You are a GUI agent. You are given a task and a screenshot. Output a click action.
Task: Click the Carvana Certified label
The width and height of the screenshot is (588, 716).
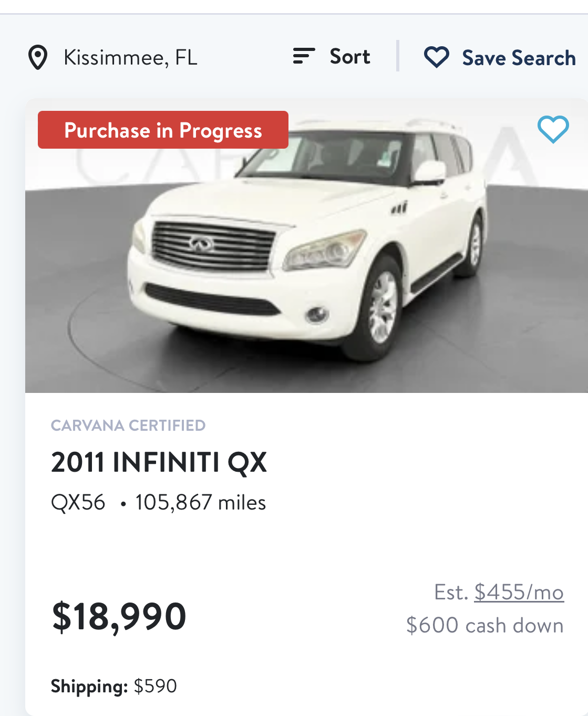(x=128, y=425)
